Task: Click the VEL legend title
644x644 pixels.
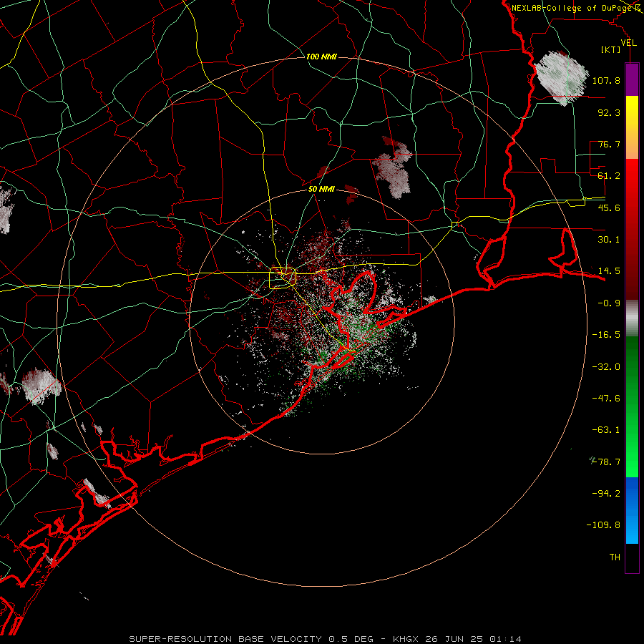Action: (x=628, y=43)
